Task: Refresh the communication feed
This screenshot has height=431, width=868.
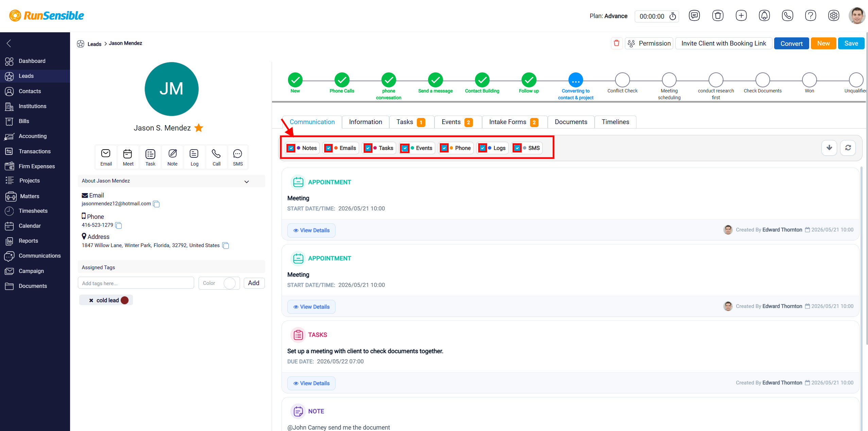Action: [848, 148]
